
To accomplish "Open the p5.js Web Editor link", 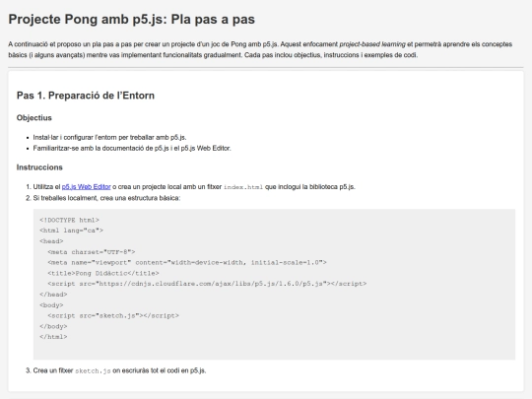I will (86, 187).
